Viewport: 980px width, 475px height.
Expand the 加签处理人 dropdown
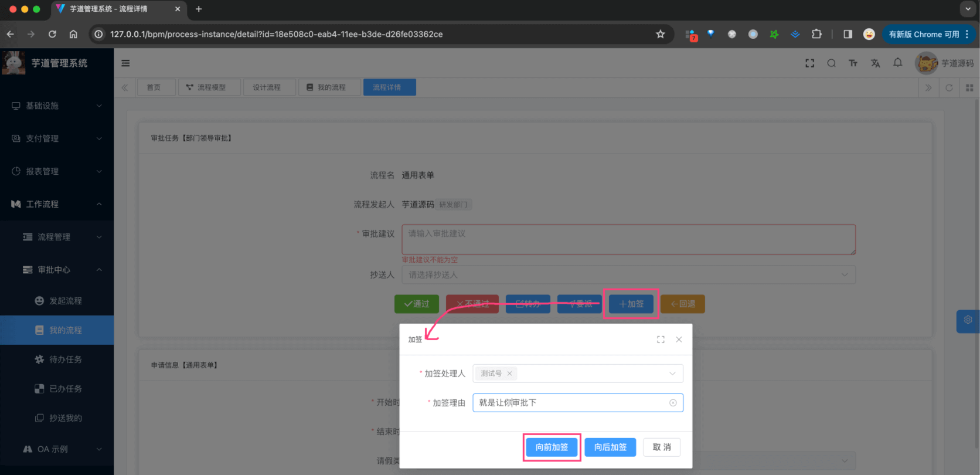672,374
